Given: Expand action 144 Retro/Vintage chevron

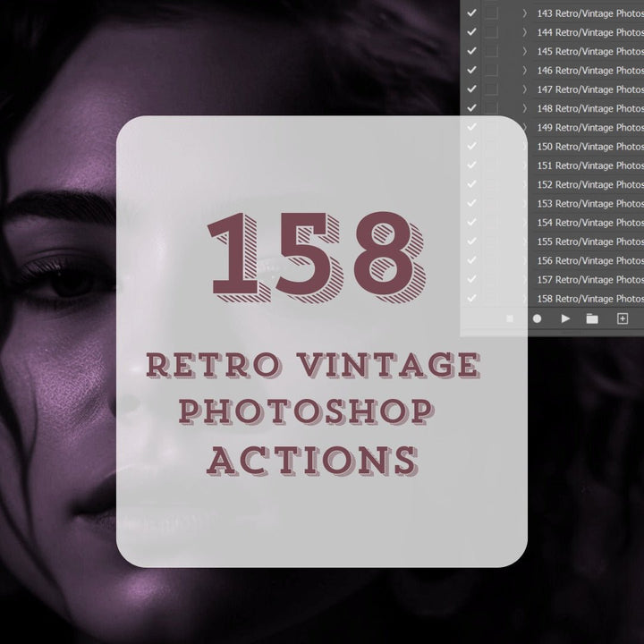Looking at the screenshot, I should [525, 32].
